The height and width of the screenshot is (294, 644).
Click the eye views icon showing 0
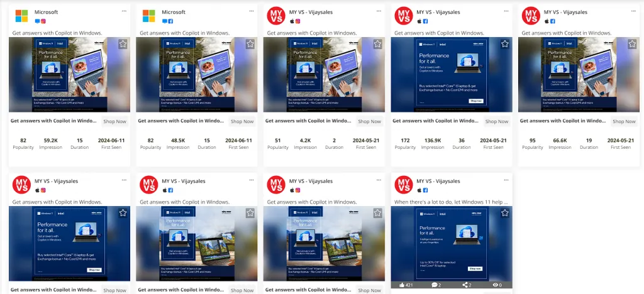[495, 285]
